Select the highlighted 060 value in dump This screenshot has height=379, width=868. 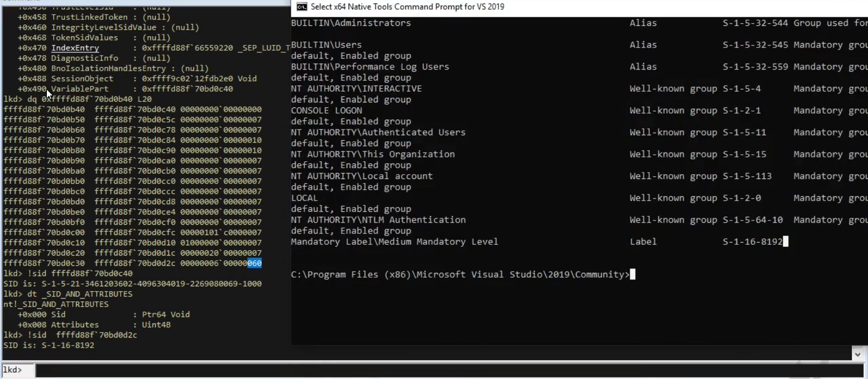(254, 263)
